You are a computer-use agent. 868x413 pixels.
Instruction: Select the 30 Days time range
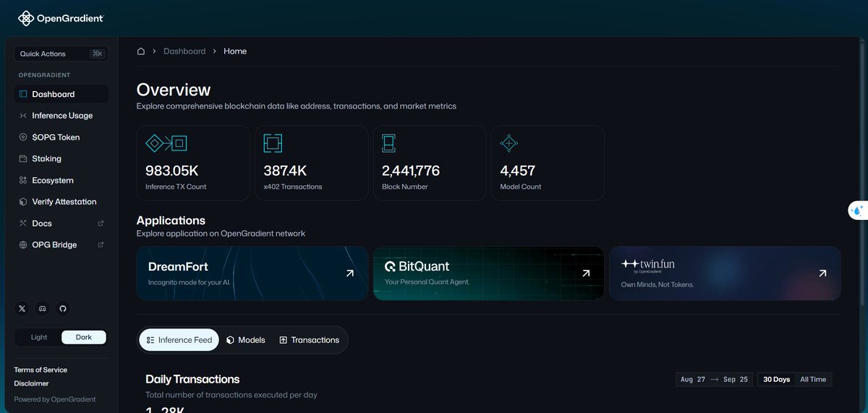pyautogui.click(x=776, y=380)
